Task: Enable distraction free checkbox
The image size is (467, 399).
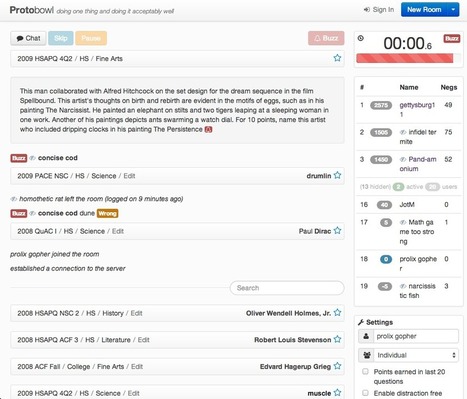Action: tap(365, 393)
